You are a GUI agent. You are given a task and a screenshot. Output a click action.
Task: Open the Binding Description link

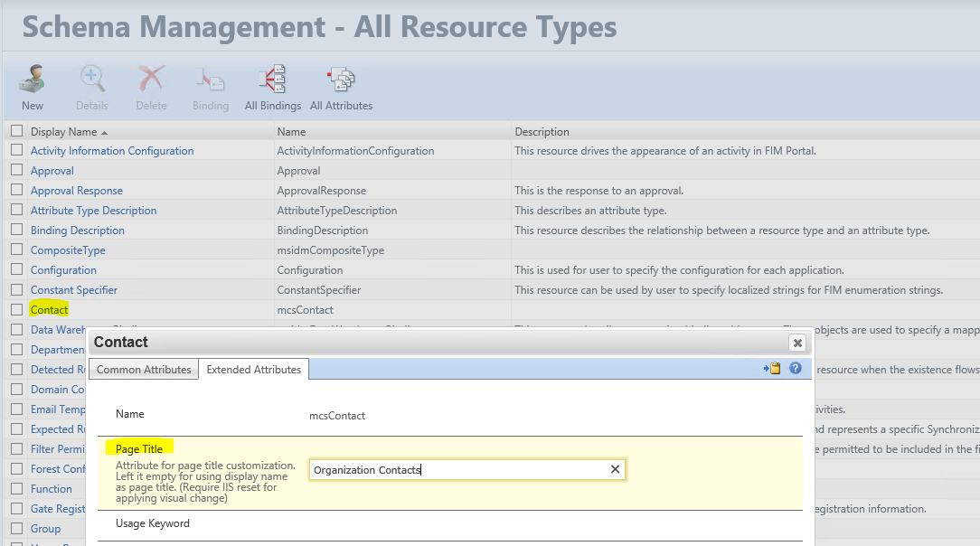pyautogui.click(x=78, y=230)
